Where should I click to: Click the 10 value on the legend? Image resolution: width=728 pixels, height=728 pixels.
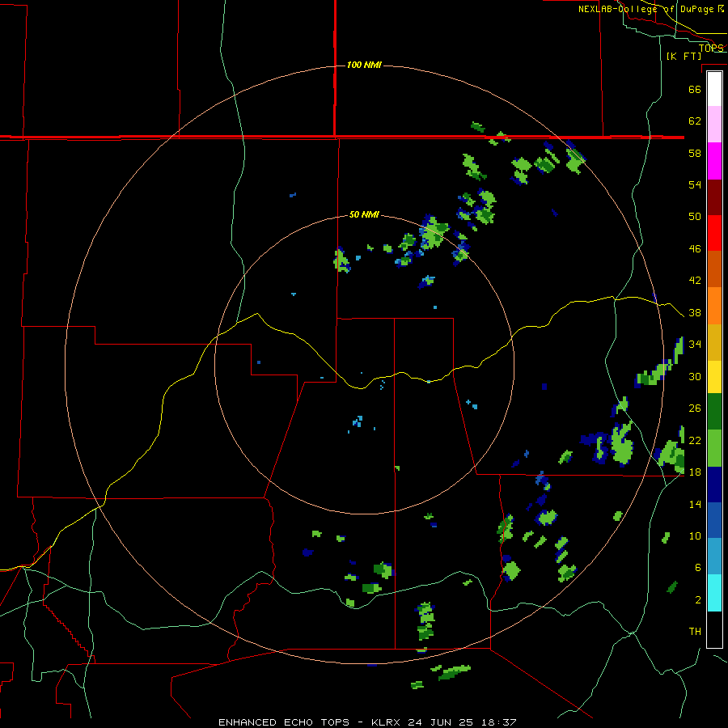[x=695, y=535]
